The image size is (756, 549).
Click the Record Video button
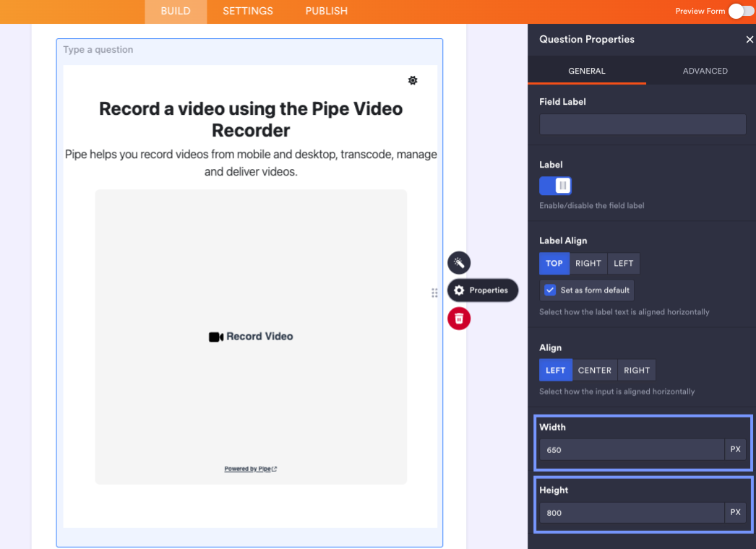[x=251, y=337]
